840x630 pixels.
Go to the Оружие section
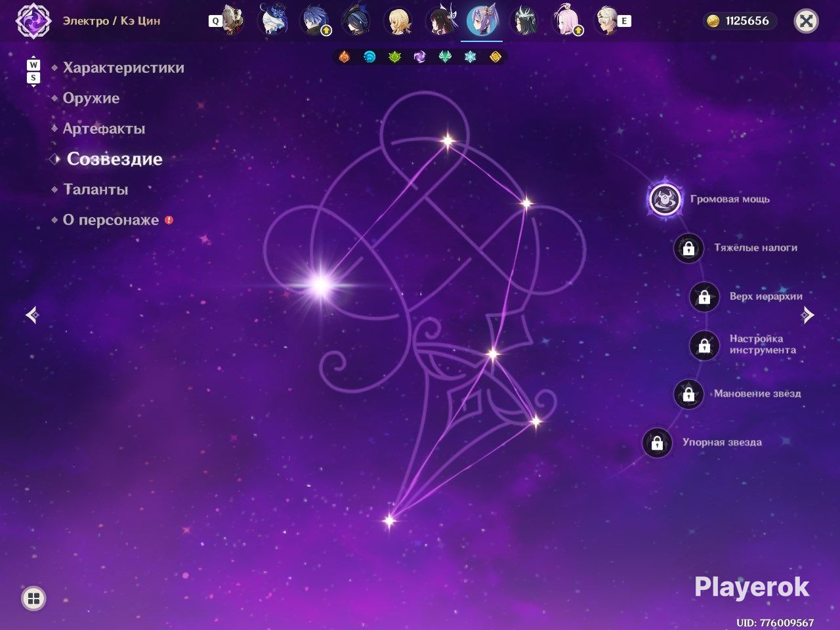91,98
